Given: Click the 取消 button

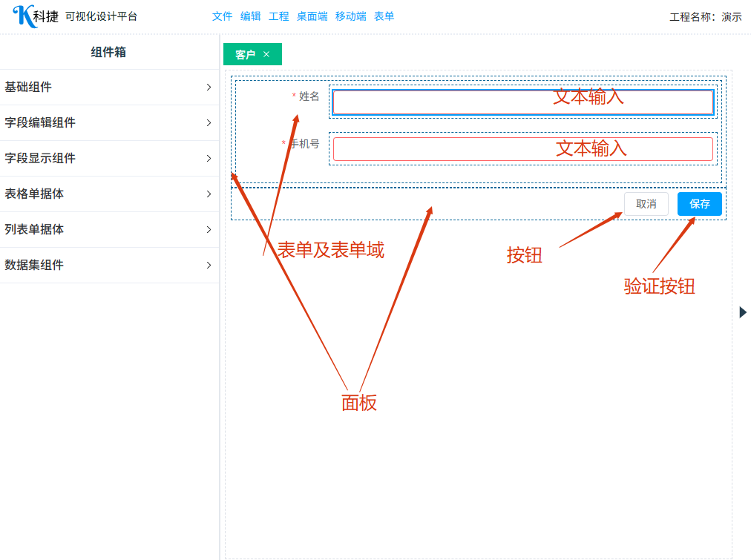Looking at the screenshot, I should click(x=646, y=204).
